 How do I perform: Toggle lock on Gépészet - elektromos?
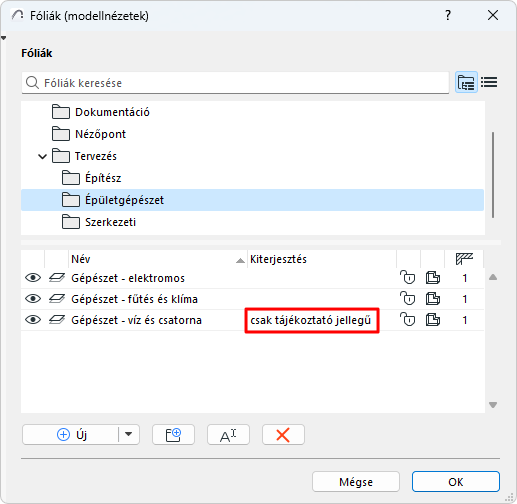point(408,278)
